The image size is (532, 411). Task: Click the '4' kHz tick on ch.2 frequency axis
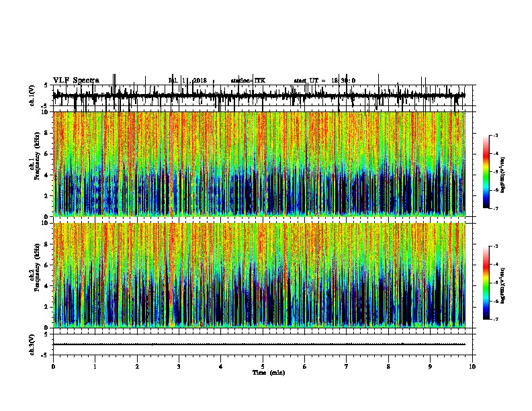[47, 286]
